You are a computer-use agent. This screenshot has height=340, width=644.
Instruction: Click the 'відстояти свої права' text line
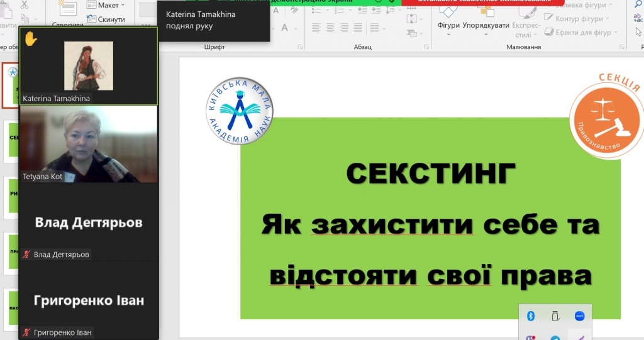[x=430, y=275]
